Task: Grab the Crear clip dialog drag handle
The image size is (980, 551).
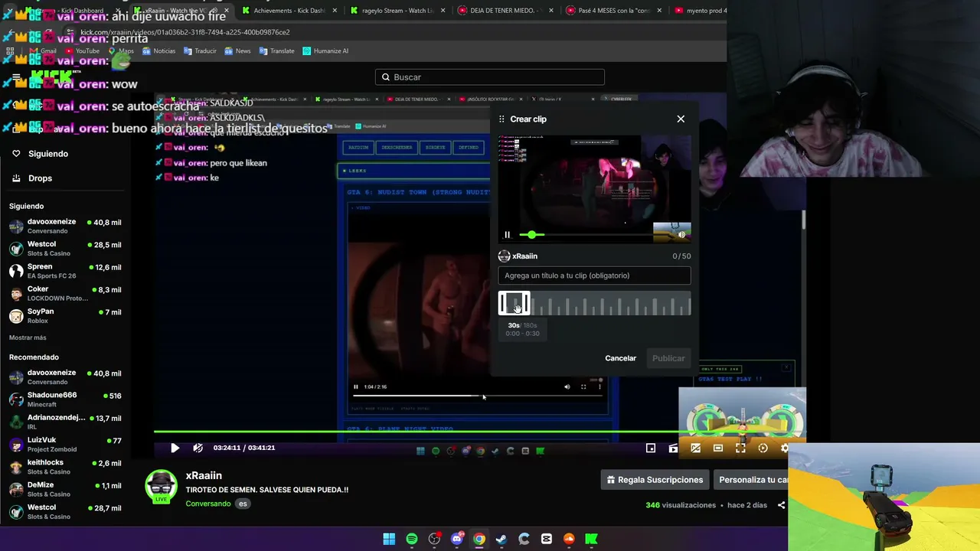Action: pyautogui.click(x=501, y=119)
